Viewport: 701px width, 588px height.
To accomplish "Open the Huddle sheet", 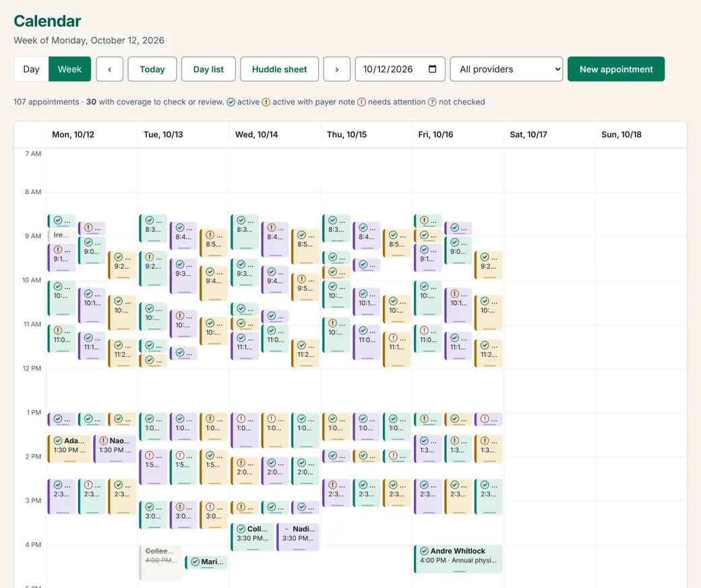I will (280, 69).
